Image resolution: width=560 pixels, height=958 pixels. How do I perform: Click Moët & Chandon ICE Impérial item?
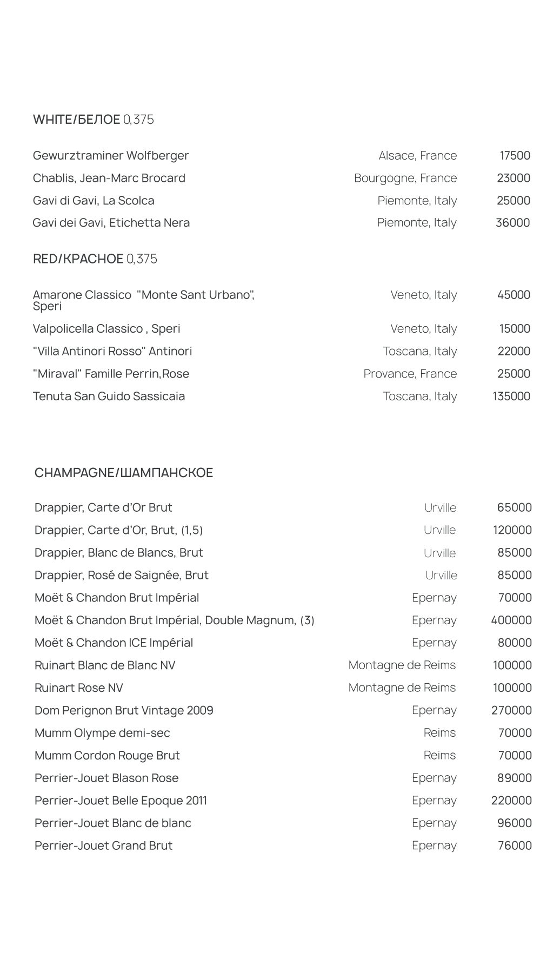pyautogui.click(x=114, y=643)
